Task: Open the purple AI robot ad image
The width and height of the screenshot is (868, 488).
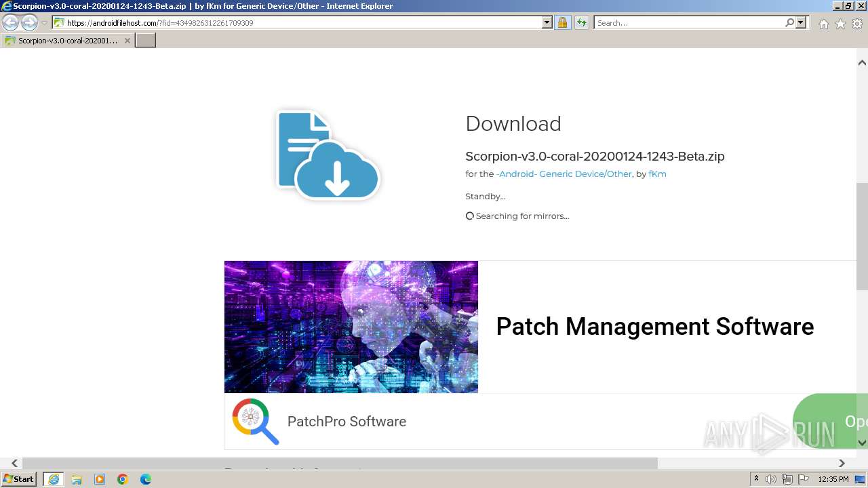Action: (x=351, y=327)
